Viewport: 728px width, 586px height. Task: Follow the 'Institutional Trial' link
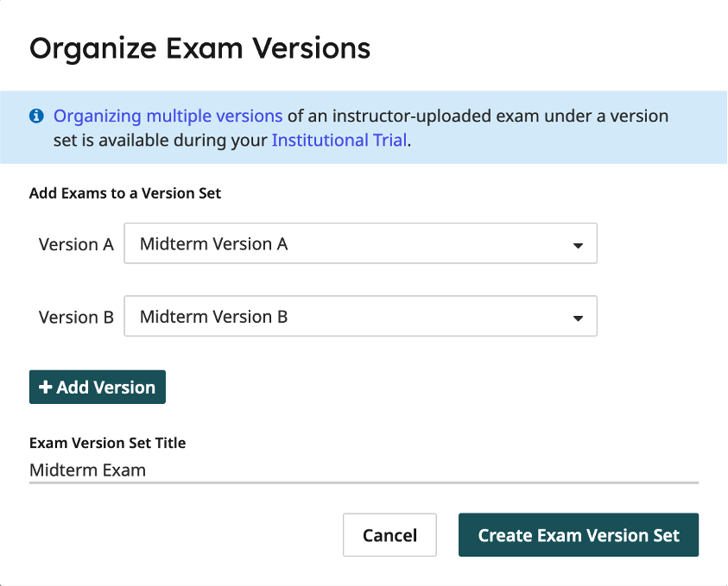[339, 140]
